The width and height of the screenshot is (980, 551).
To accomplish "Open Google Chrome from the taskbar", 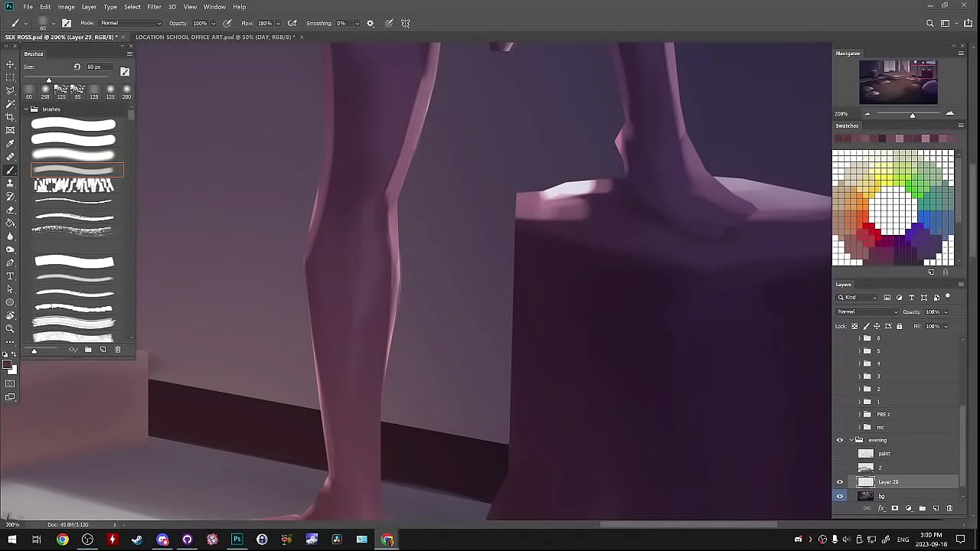I will (63, 540).
